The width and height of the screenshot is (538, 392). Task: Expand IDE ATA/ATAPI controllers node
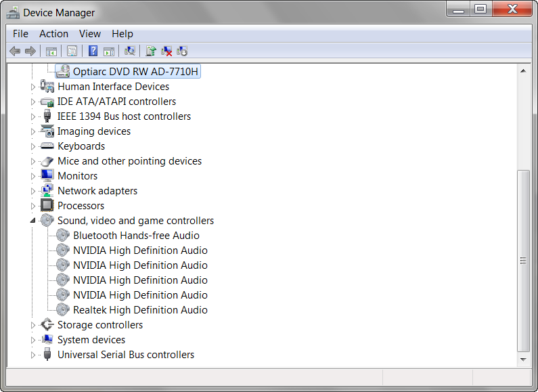tap(33, 102)
